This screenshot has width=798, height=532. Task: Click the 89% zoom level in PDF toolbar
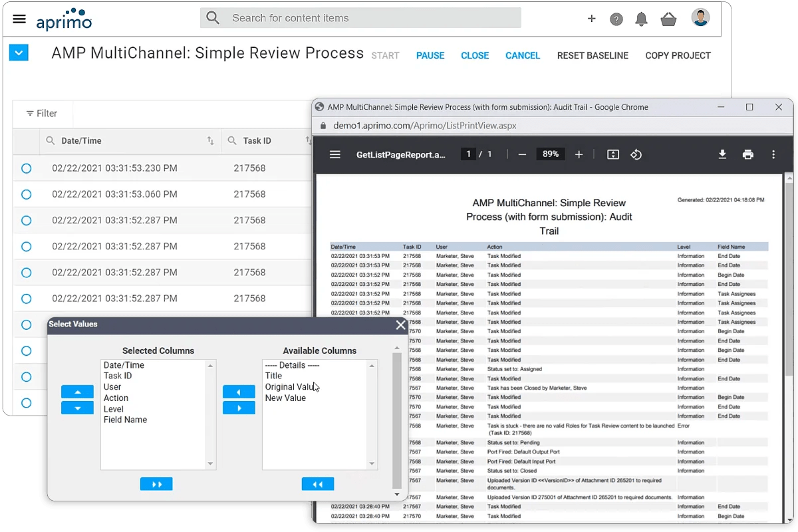tap(551, 154)
